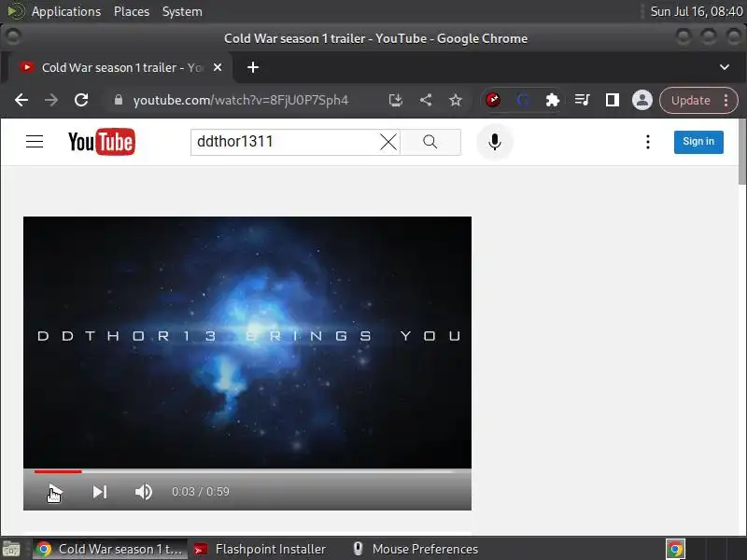Open the tab search chevron
The image size is (747, 560).
pyautogui.click(x=725, y=67)
